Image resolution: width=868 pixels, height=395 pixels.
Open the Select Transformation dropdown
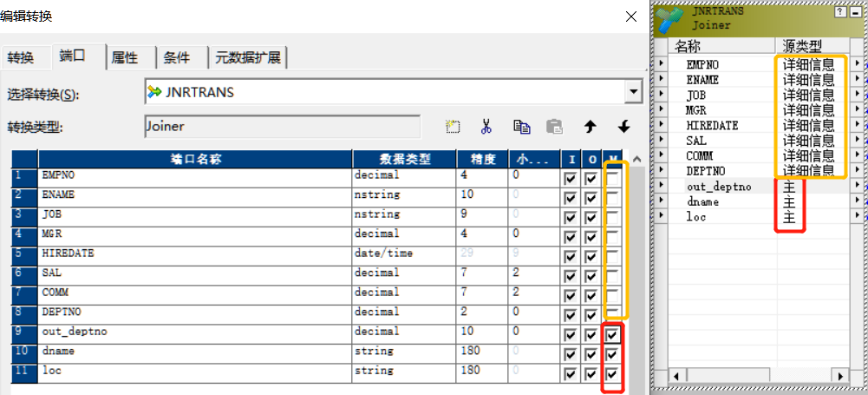[632, 92]
